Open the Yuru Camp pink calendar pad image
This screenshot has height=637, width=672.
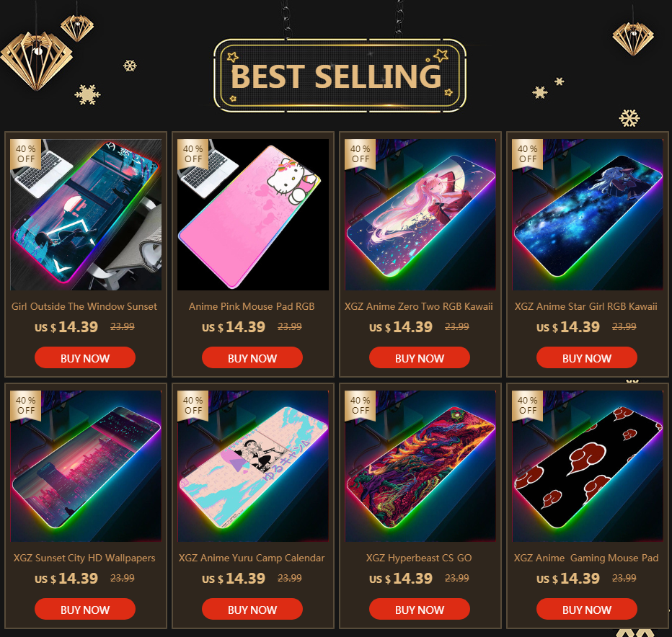pyautogui.click(x=253, y=466)
